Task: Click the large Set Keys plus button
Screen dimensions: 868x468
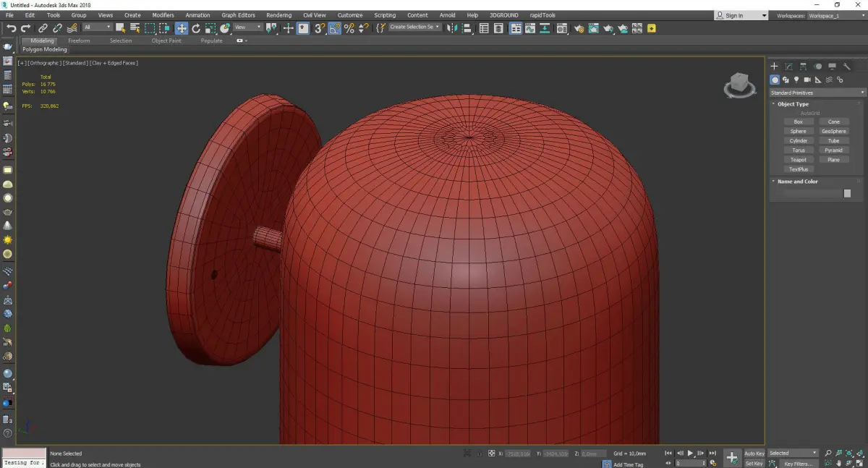Action: tap(731, 457)
